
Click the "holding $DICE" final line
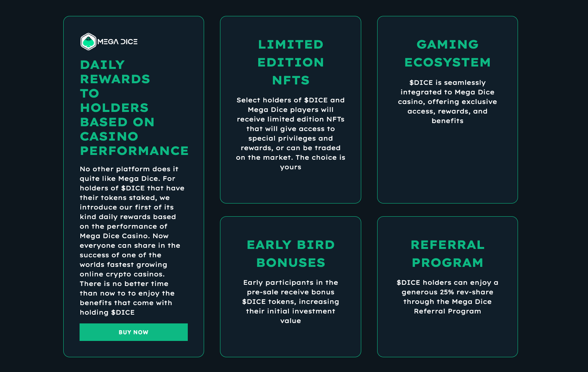pos(107,312)
